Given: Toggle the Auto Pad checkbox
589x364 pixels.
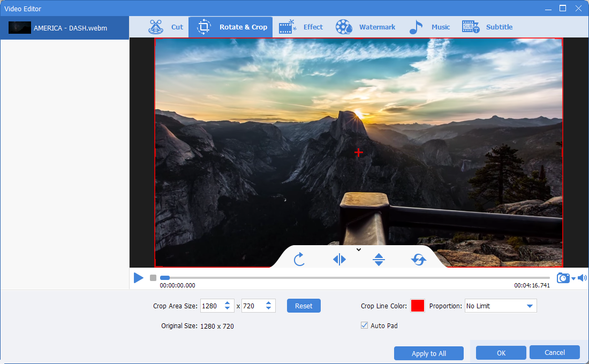Looking at the screenshot, I should [365, 325].
